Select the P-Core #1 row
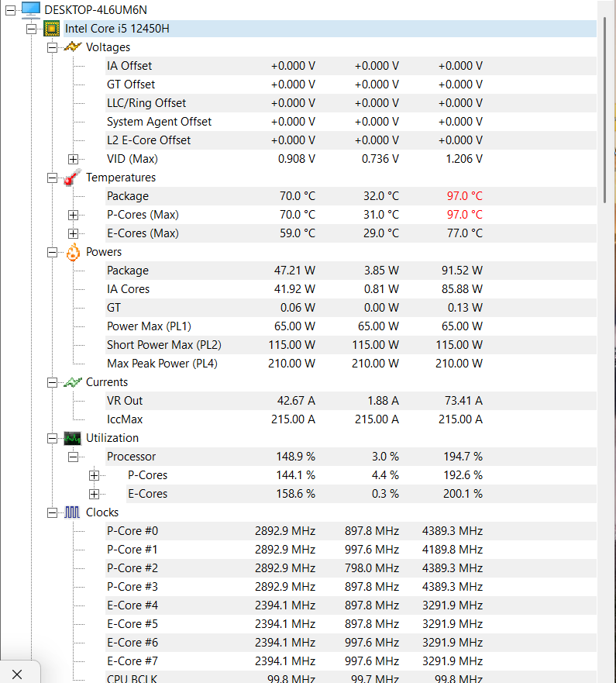This screenshot has width=616, height=683. click(x=350, y=550)
